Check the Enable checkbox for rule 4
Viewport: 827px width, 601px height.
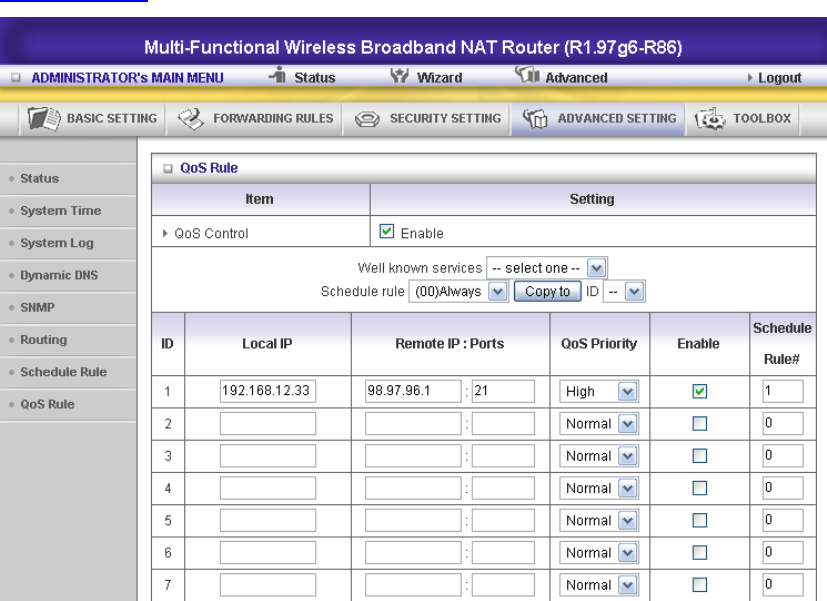pyautogui.click(x=699, y=488)
